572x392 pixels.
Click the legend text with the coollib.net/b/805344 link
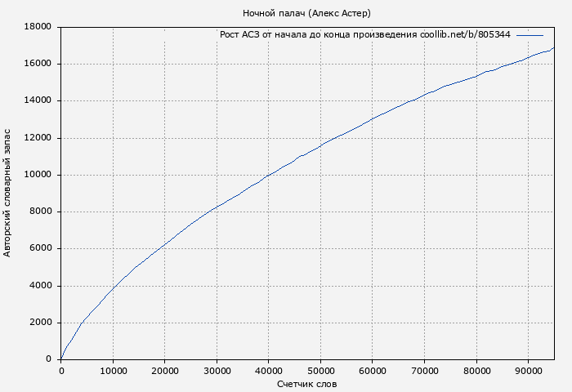point(364,34)
